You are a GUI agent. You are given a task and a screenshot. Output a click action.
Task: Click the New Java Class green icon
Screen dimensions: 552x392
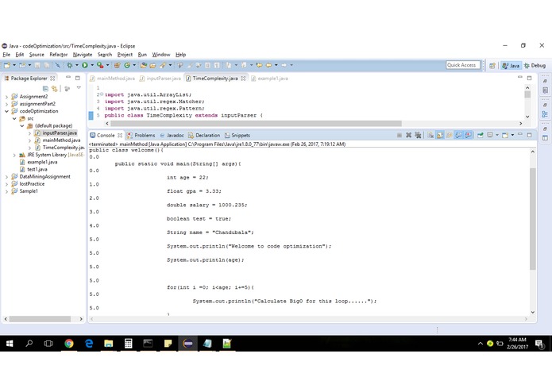pyautogui.click(x=127, y=65)
